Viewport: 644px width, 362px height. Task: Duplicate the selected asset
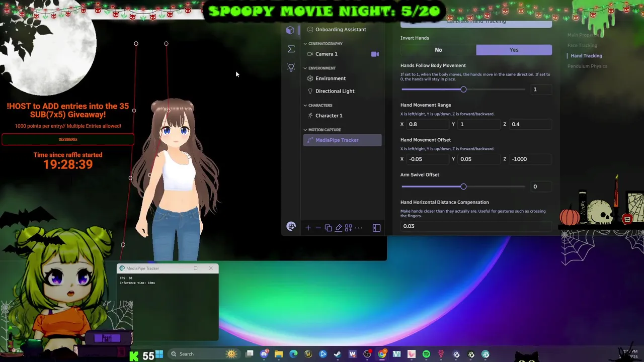pos(328,228)
